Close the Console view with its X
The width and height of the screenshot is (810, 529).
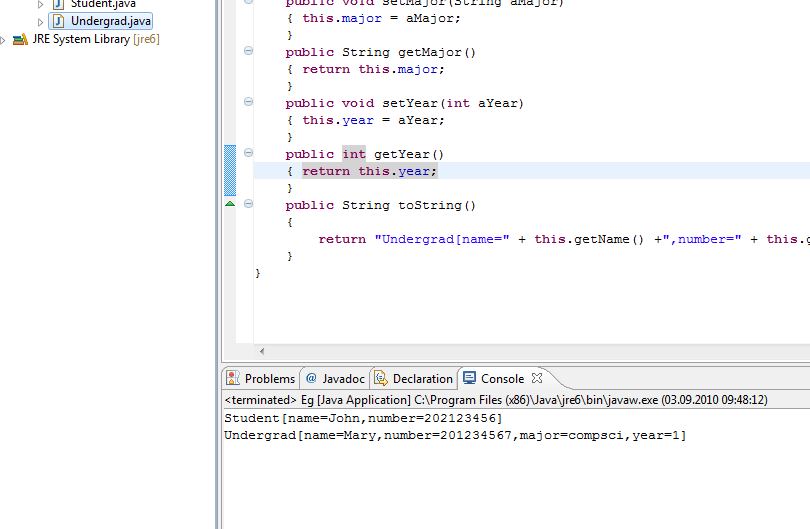pos(537,378)
